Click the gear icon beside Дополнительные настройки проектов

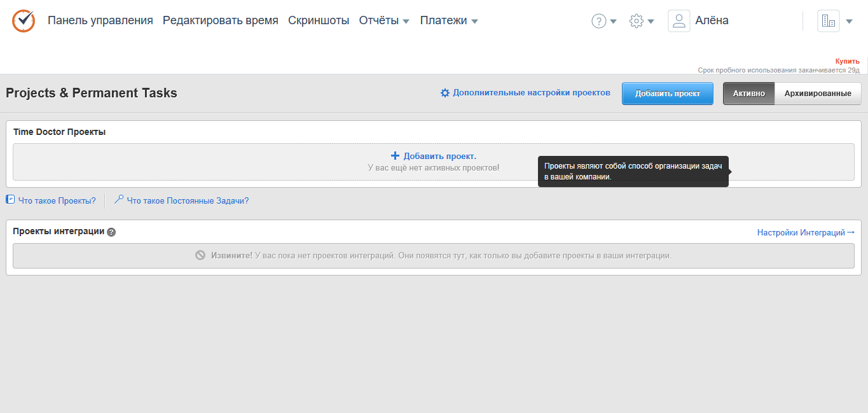[445, 92]
